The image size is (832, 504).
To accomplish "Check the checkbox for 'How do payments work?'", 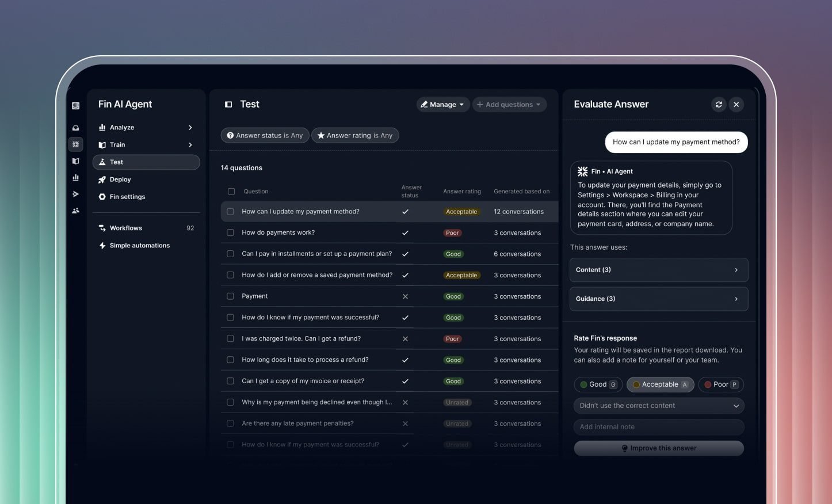I will coord(230,232).
